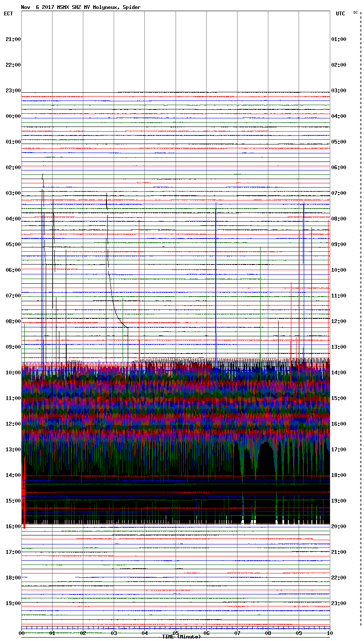Select the ECT-side '08:00' time label
Image resolution: width=364 pixels, height=641 pixels.
point(13,321)
